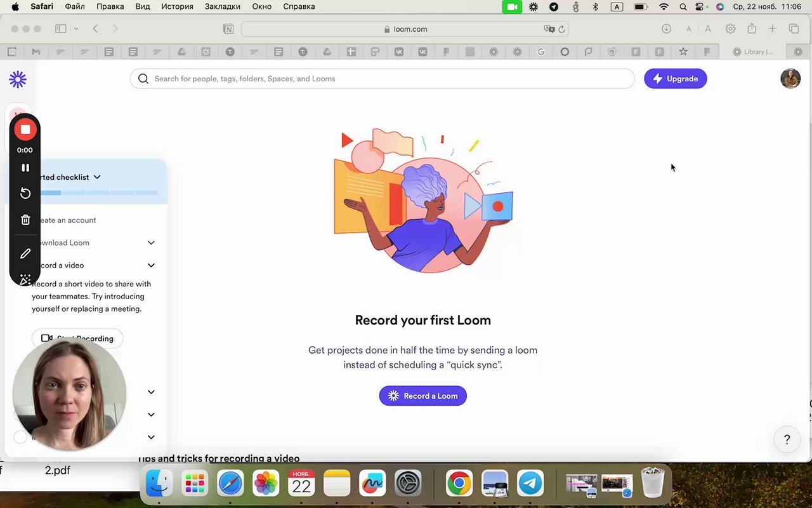812x508 pixels.
Task: Open the Справка menu
Action: [299, 6]
